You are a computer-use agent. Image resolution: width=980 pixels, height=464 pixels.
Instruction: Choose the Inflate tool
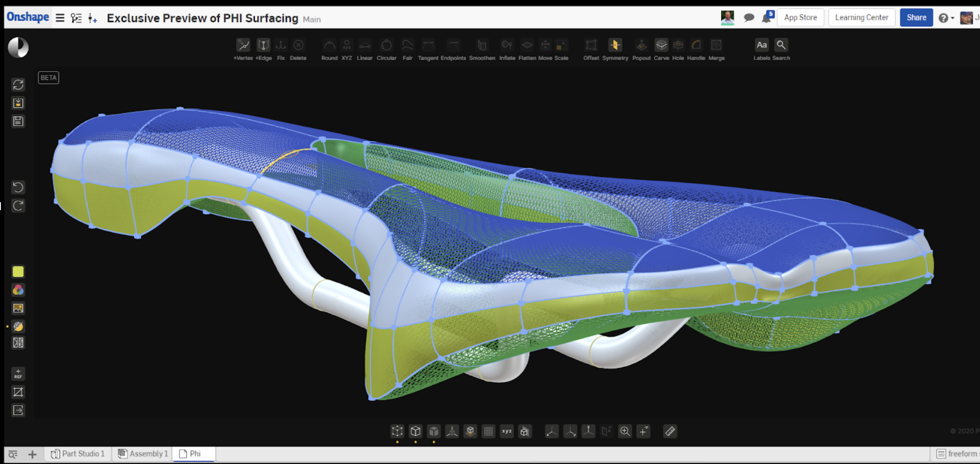(507, 46)
